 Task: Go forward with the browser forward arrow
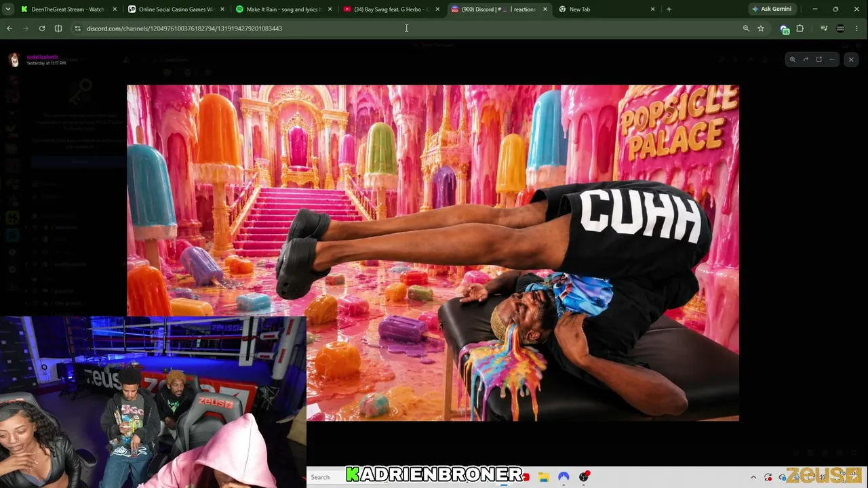[26, 28]
